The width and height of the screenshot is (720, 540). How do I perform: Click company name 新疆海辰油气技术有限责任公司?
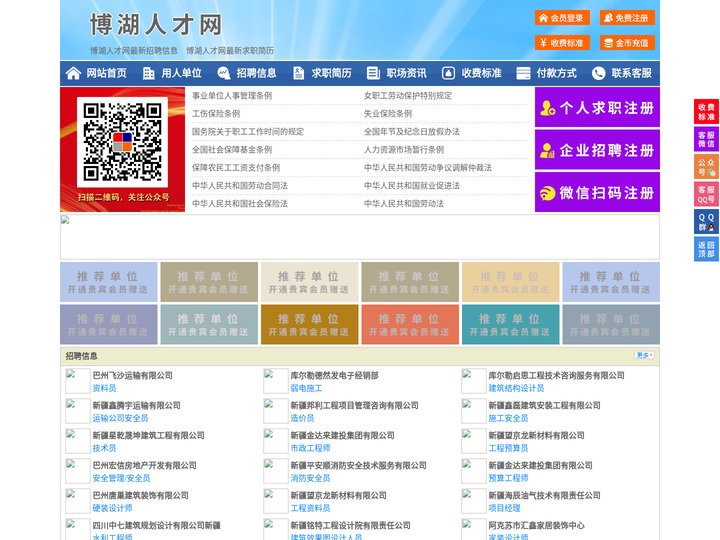544,495
